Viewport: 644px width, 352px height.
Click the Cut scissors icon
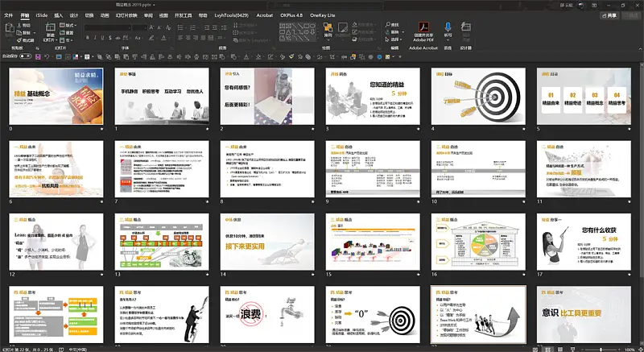(19, 26)
